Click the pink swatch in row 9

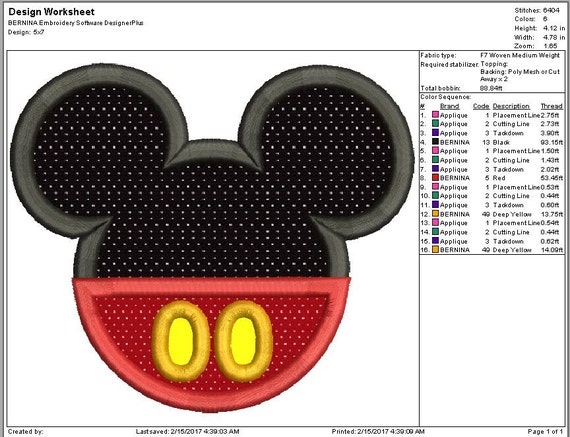435,187
